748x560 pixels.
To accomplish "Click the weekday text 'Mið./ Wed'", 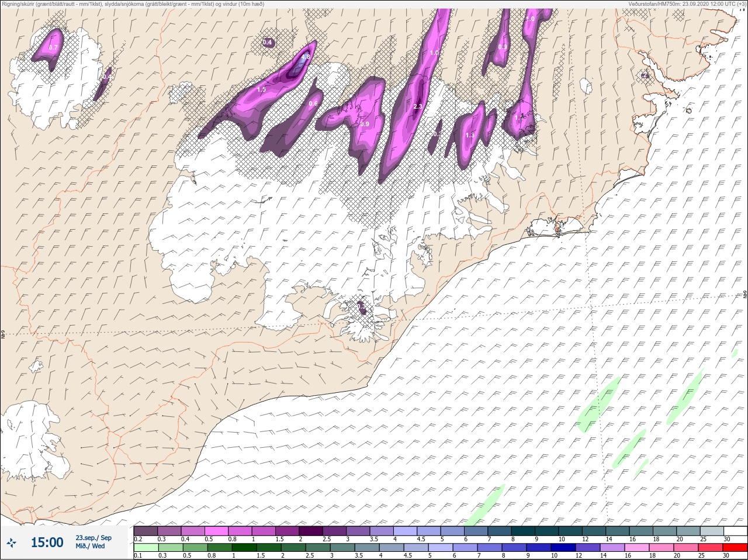I will coord(90,546).
